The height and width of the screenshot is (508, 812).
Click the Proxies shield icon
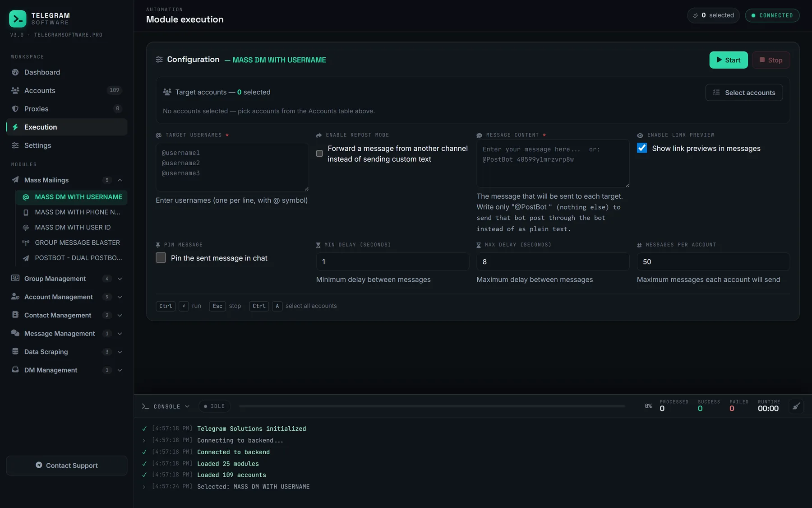[15, 109]
